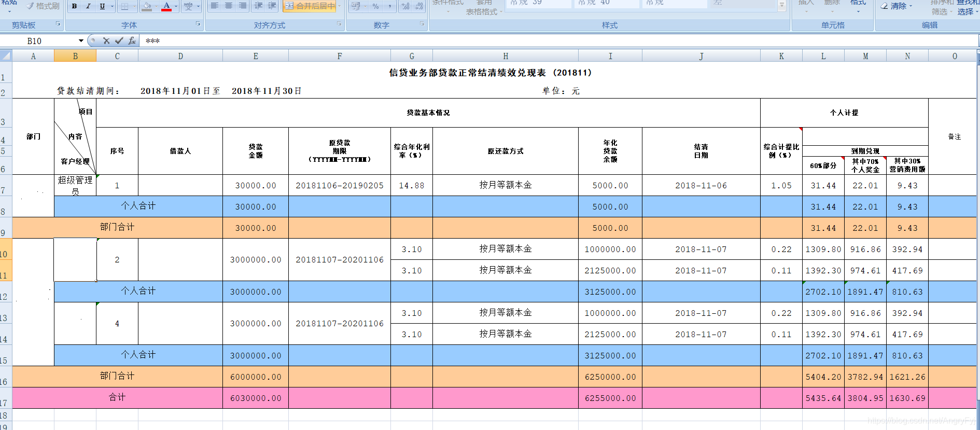The height and width of the screenshot is (430, 980).
Task: Click the 6255000.00 balance total cell
Action: (610, 398)
